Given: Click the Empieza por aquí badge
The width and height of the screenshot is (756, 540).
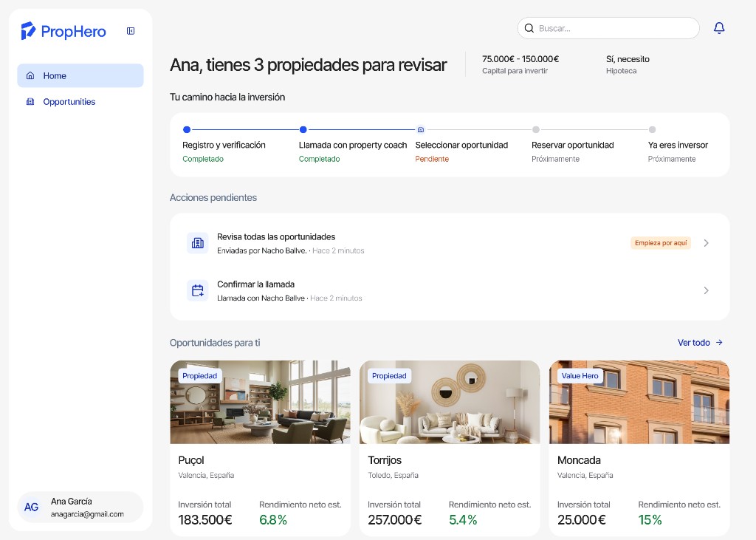Looking at the screenshot, I should (661, 243).
